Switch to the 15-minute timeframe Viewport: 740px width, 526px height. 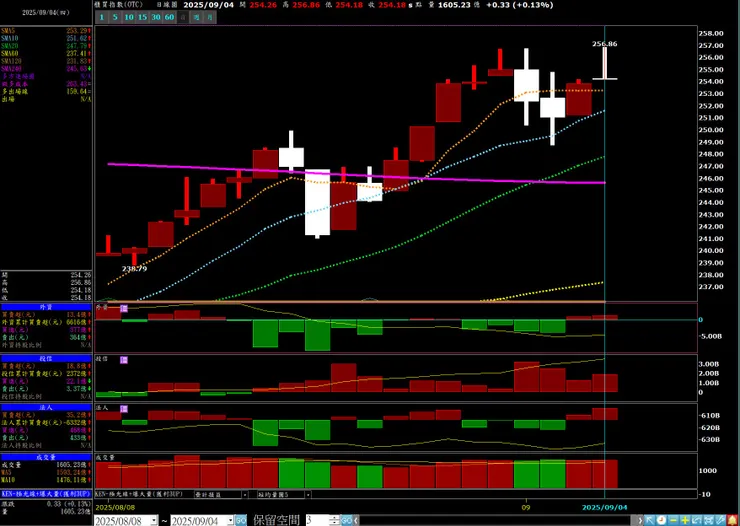click(142, 17)
